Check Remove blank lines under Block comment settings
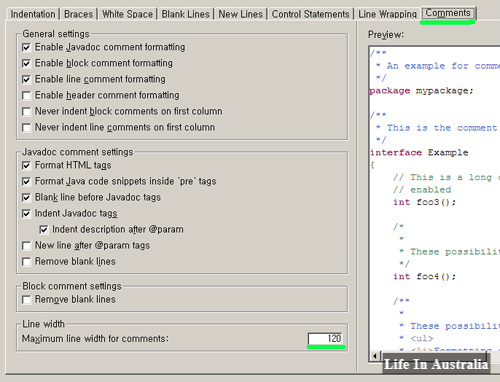The width and height of the screenshot is (500, 382). (x=26, y=300)
